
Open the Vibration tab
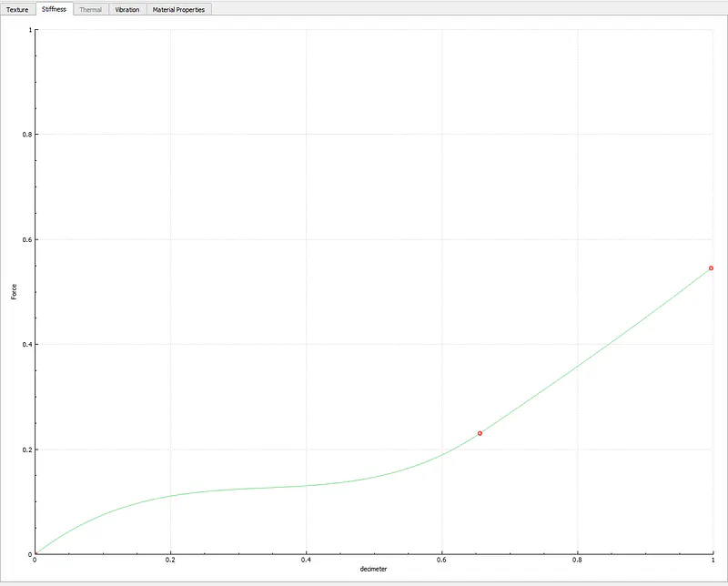pyautogui.click(x=127, y=9)
